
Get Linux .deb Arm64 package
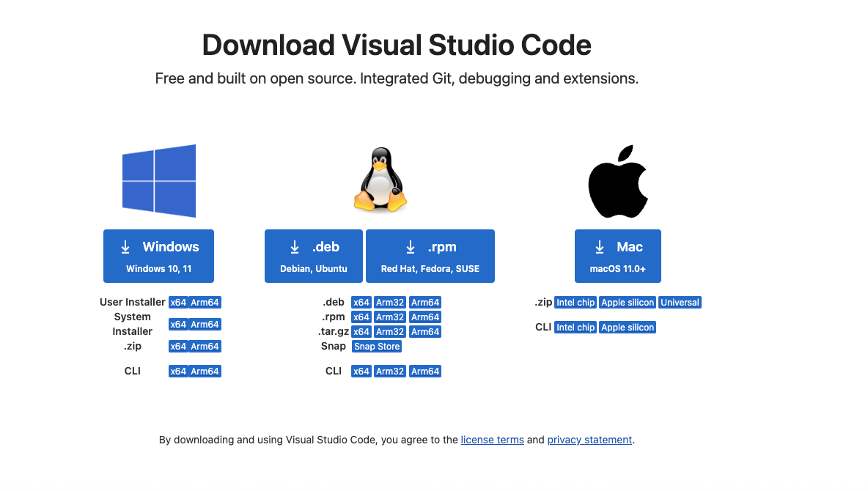[425, 302]
